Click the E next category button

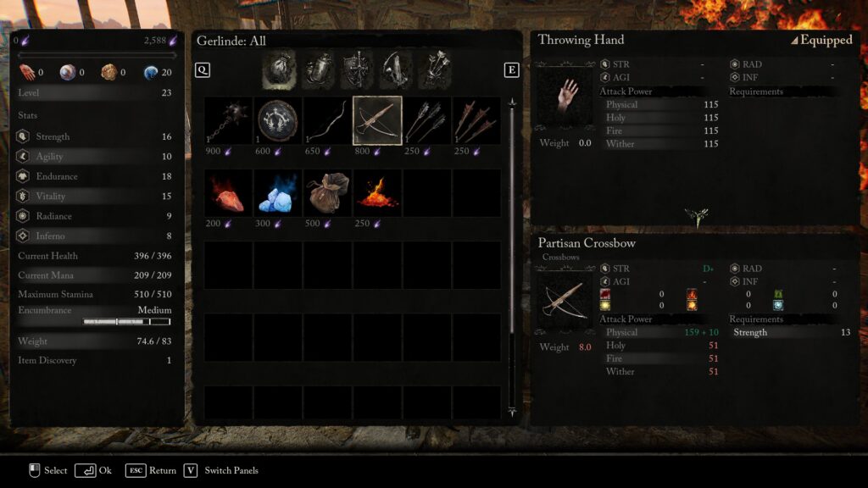click(511, 69)
